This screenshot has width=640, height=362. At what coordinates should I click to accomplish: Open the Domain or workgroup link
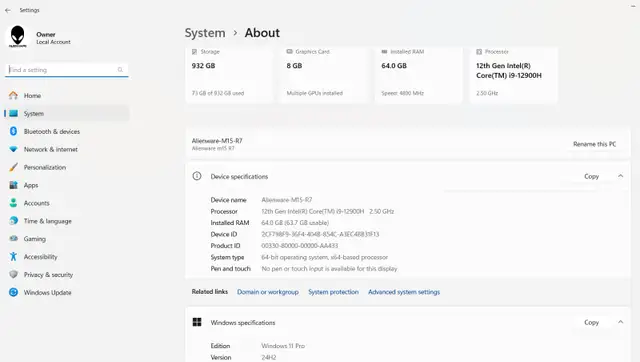click(268, 292)
